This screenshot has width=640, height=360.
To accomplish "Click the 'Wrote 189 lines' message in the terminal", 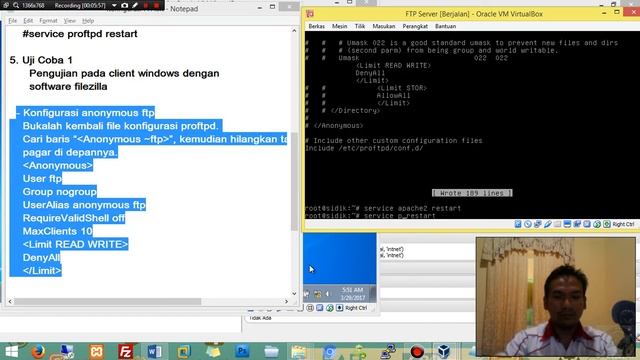I will 472,193.
